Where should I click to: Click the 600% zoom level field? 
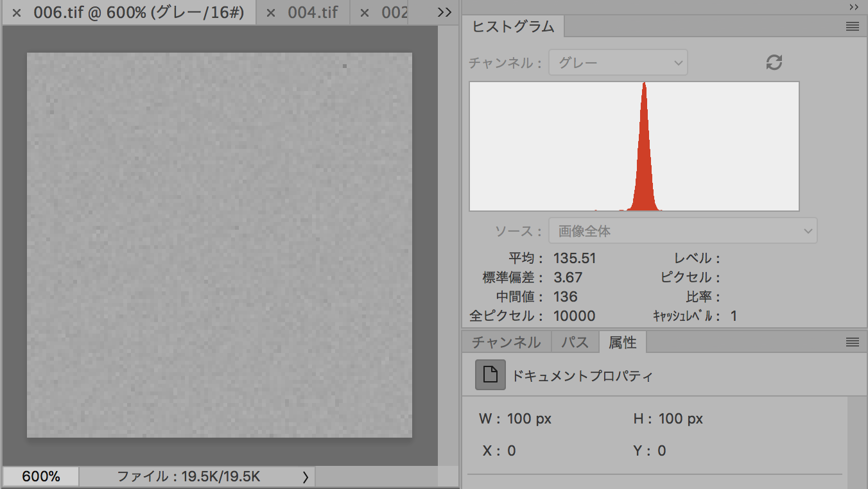[41, 477]
